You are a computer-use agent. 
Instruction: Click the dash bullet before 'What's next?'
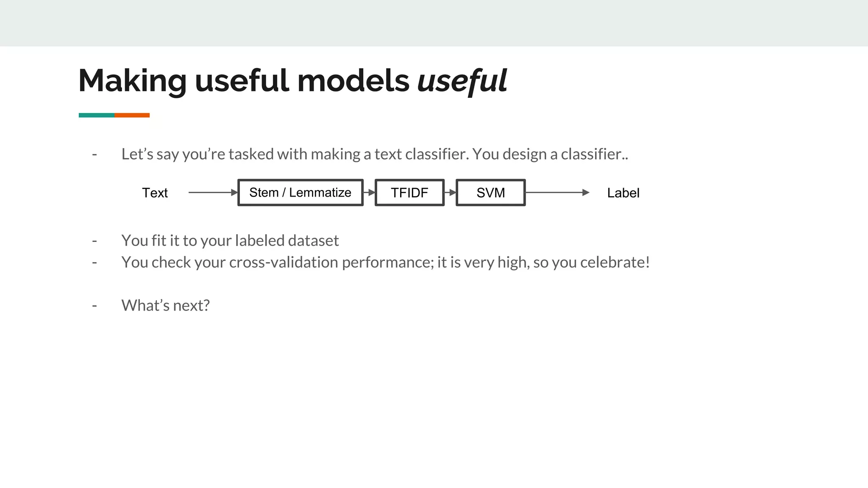(95, 305)
